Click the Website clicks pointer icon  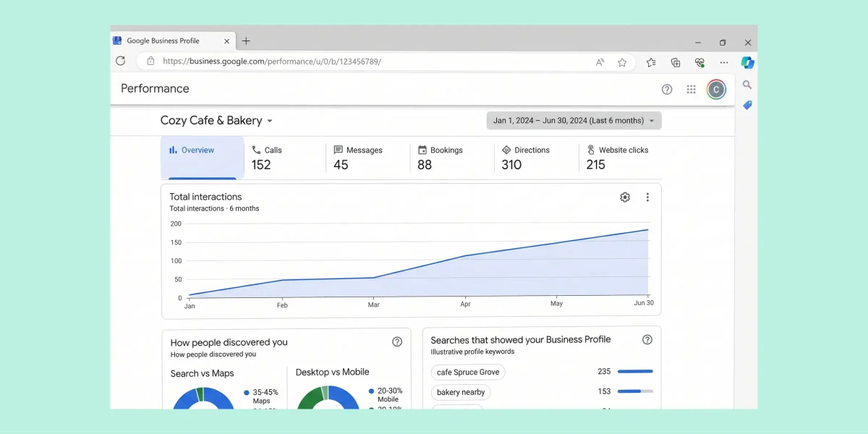coord(591,150)
